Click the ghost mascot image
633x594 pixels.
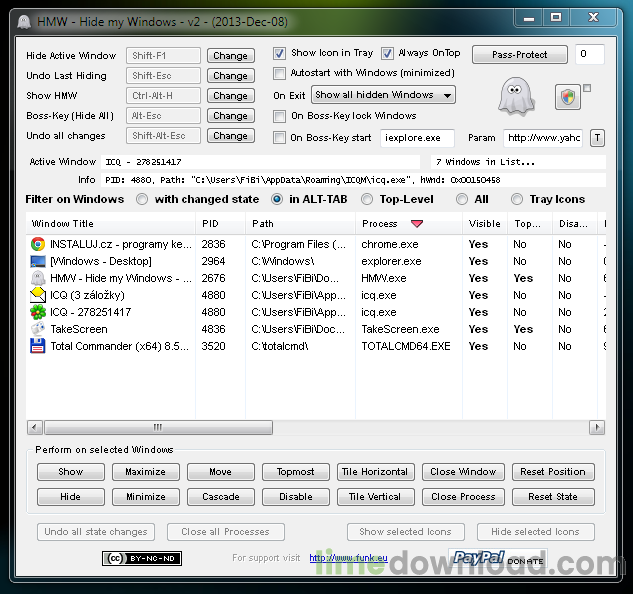(x=516, y=96)
